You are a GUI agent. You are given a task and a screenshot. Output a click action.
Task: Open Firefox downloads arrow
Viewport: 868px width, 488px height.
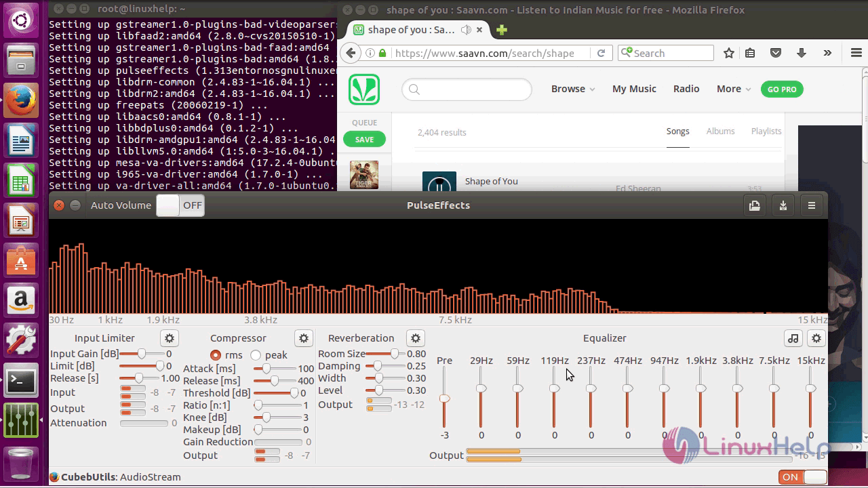(802, 53)
